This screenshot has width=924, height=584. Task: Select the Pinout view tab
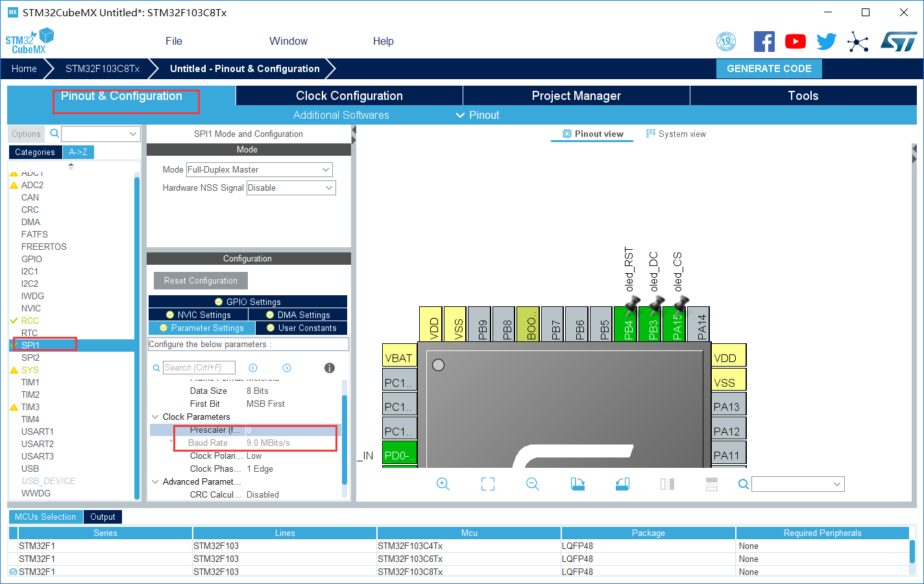pyautogui.click(x=593, y=134)
